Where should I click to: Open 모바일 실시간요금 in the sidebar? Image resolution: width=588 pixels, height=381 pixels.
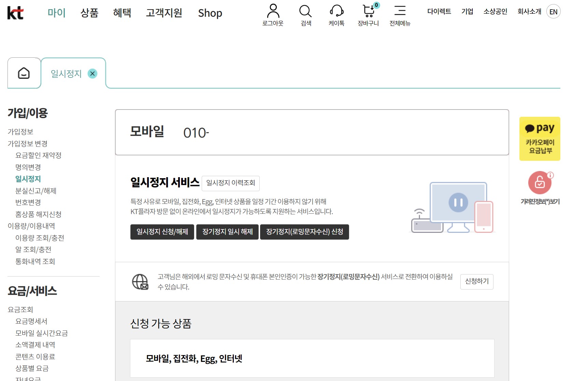point(42,333)
